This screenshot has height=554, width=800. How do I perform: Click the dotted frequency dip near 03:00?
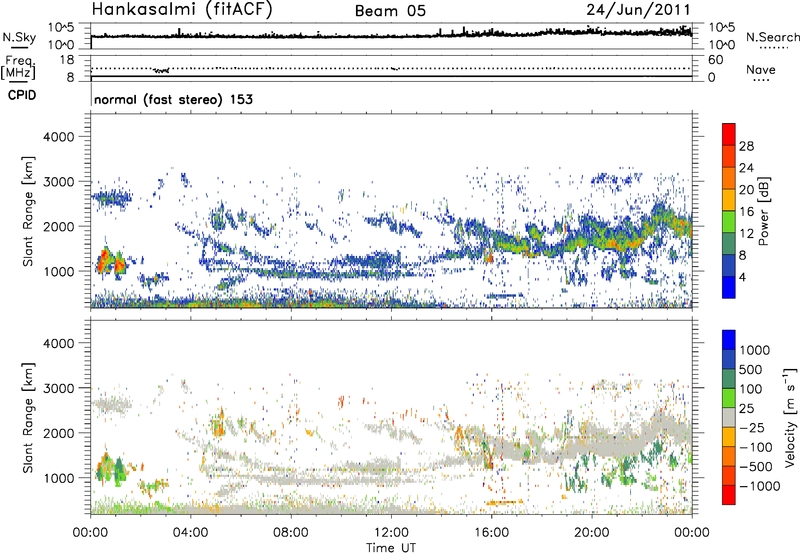pos(161,70)
